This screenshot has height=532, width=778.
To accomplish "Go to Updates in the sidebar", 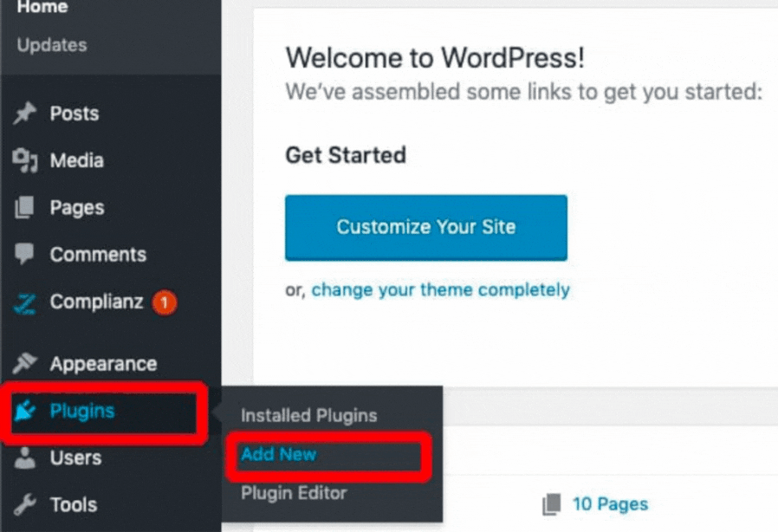I will pyautogui.click(x=52, y=45).
